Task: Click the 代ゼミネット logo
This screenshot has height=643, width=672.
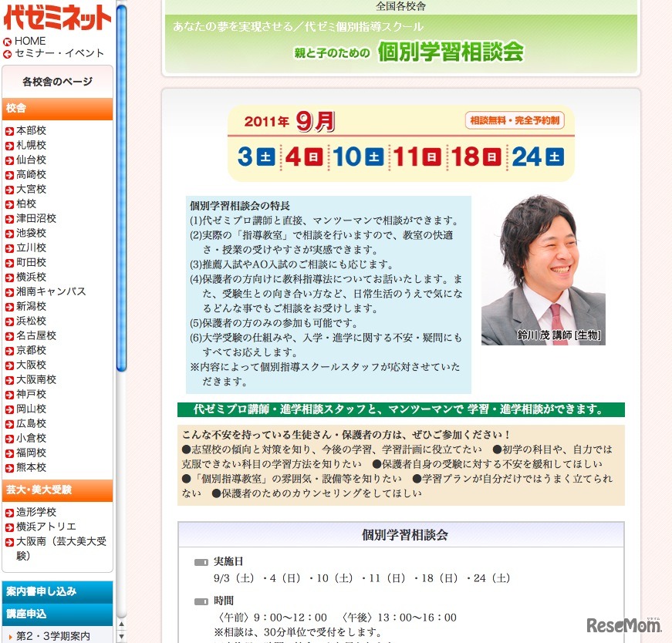Action: (x=57, y=18)
